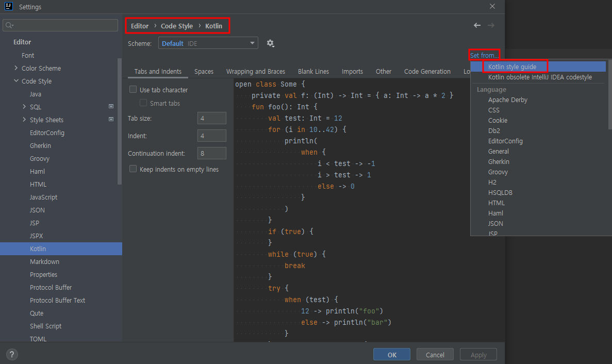
Task: Select Shell Script in the settings tree
Action: tap(46, 326)
